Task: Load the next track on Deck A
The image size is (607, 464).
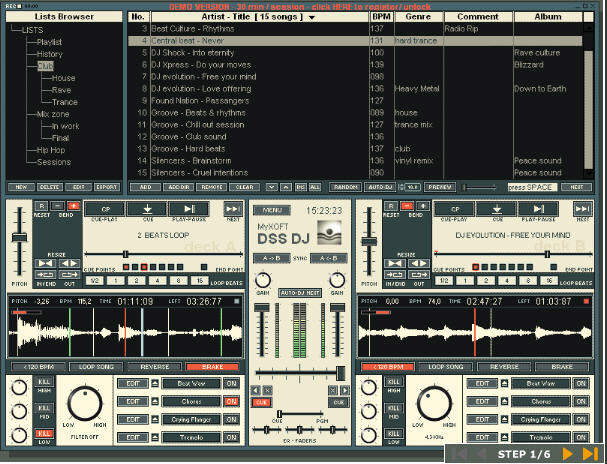Action: coord(233,209)
